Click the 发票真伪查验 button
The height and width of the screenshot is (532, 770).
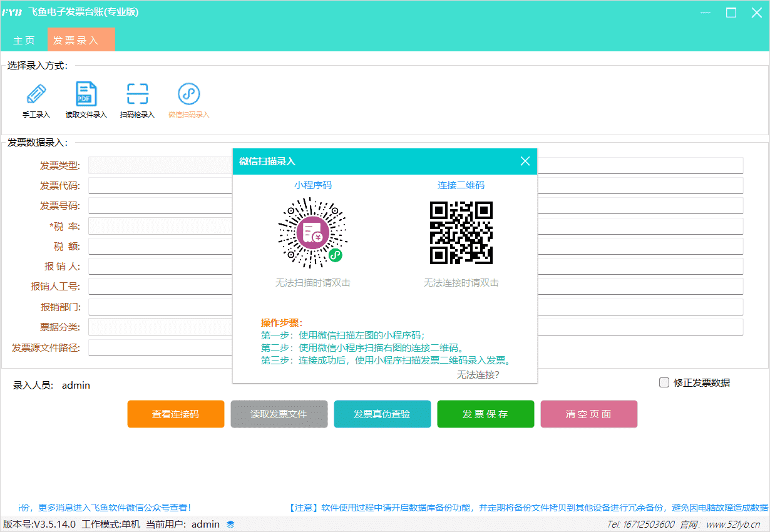(382, 414)
